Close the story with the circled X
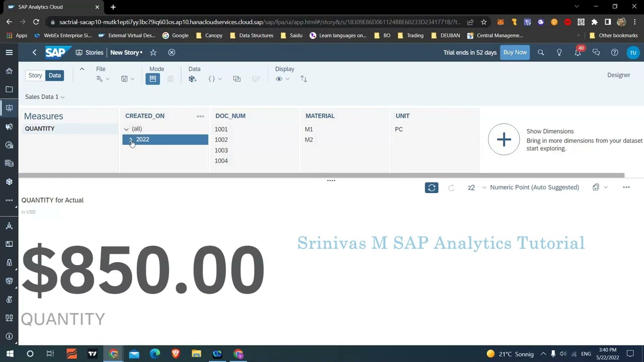The image size is (644, 362). [x=172, y=52]
